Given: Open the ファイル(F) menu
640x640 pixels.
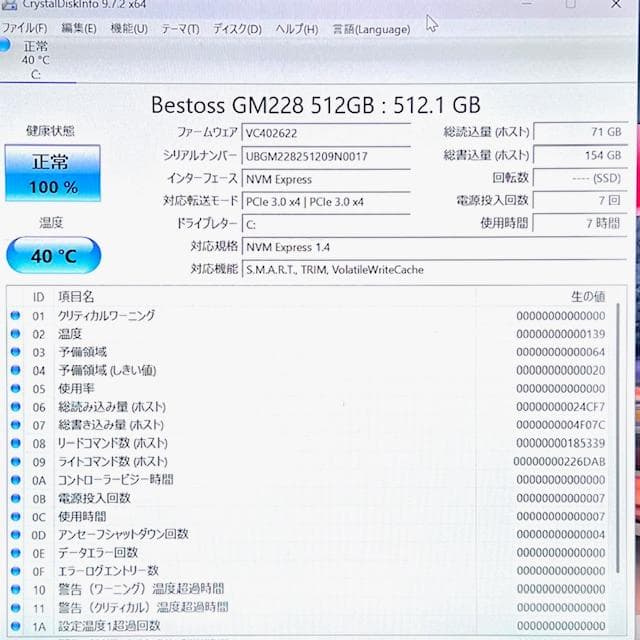Looking at the screenshot, I should pyautogui.click(x=24, y=28).
